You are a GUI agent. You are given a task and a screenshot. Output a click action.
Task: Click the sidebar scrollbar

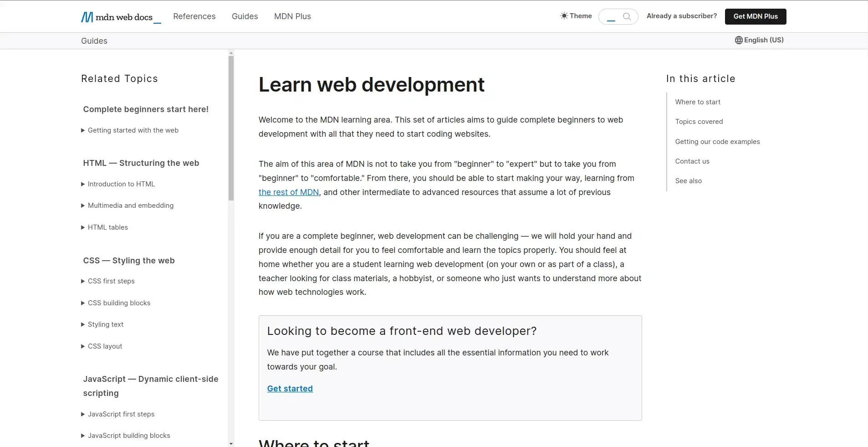(x=231, y=128)
